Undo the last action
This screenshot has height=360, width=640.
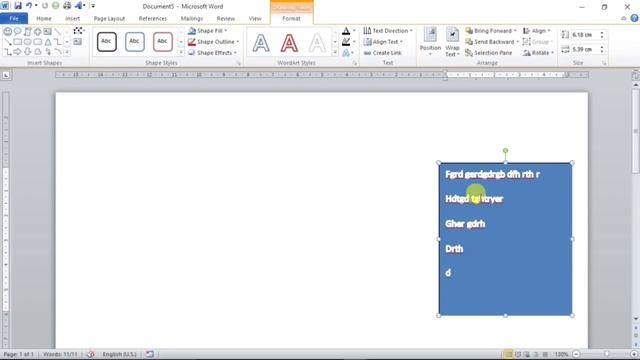[x=29, y=6]
